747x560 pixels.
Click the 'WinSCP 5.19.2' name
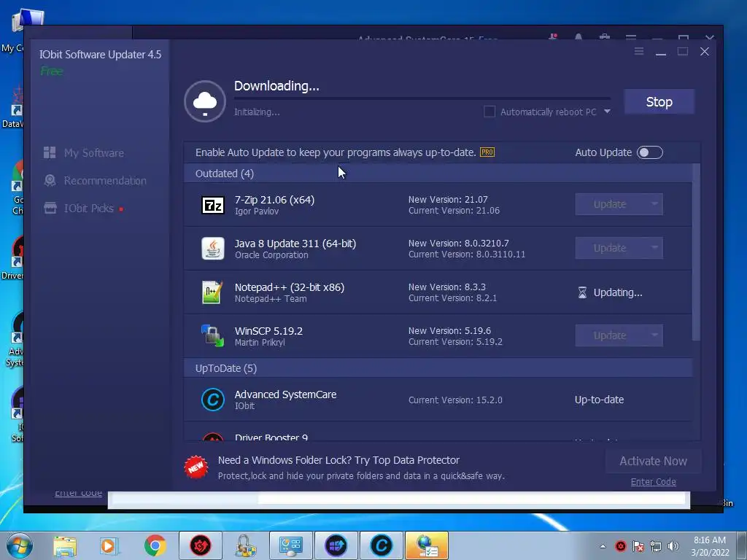click(268, 331)
